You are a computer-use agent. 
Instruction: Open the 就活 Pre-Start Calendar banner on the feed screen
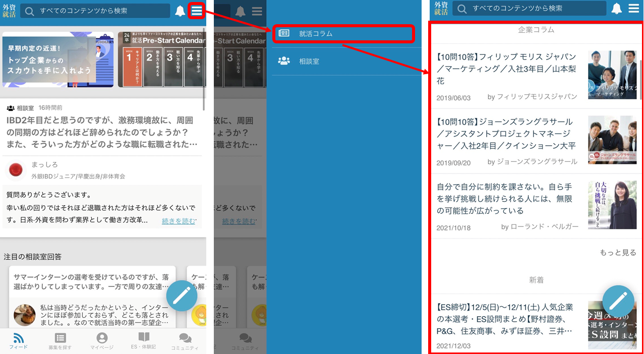point(161,60)
